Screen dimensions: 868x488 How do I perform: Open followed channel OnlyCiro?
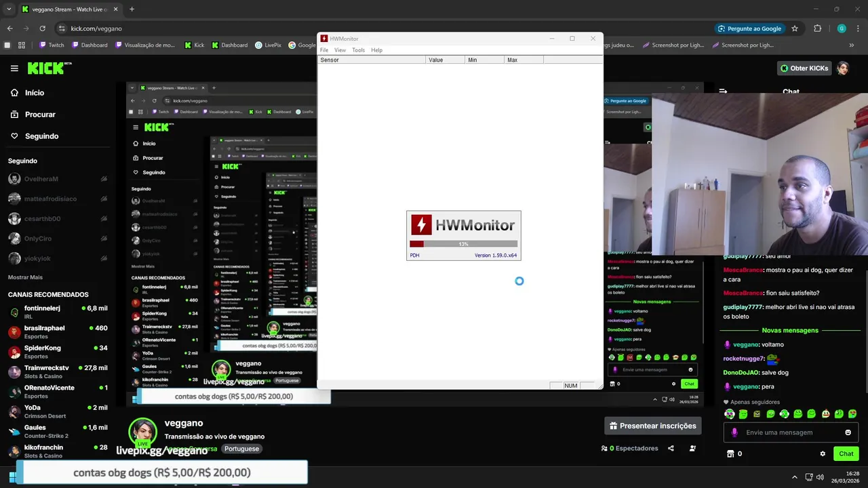[x=58, y=239]
